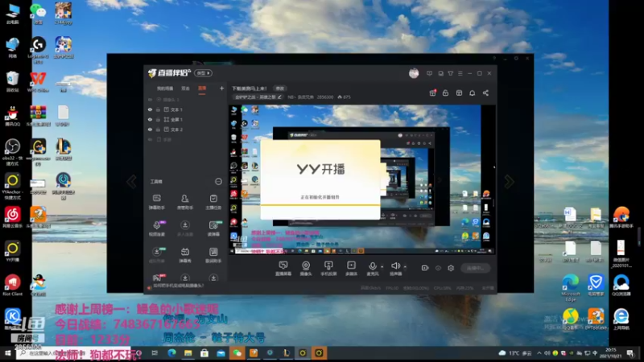Open Microsoft Edge from the taskbar
The width and height of the screenshot is (644, 362).
[x=171, y=353]
